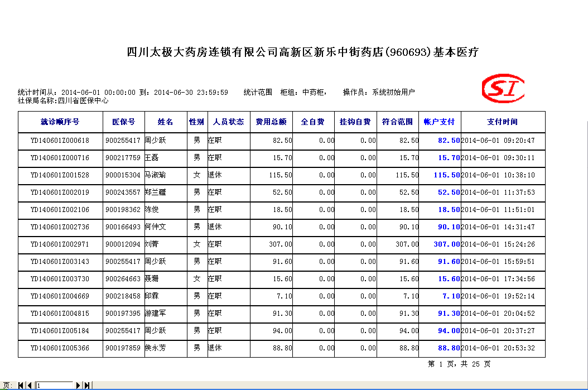Click the 全自费 column header
Image resolution: width=588 pixels, height=390 pixels.
(313, 122)
